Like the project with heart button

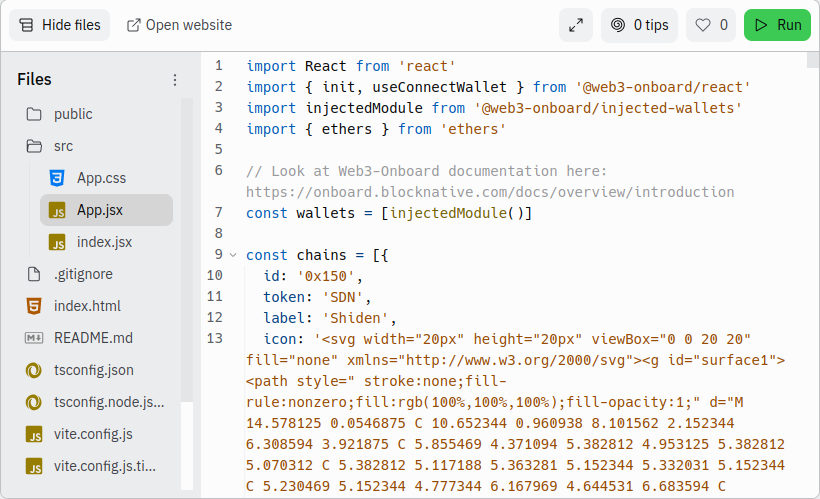click(x=711, y=25)
